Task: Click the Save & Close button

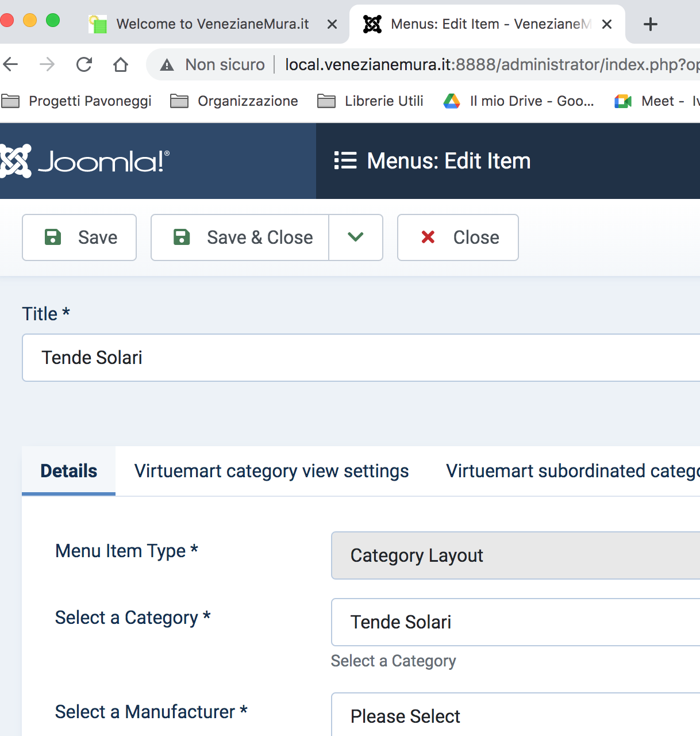Action: tap(240, 237)
